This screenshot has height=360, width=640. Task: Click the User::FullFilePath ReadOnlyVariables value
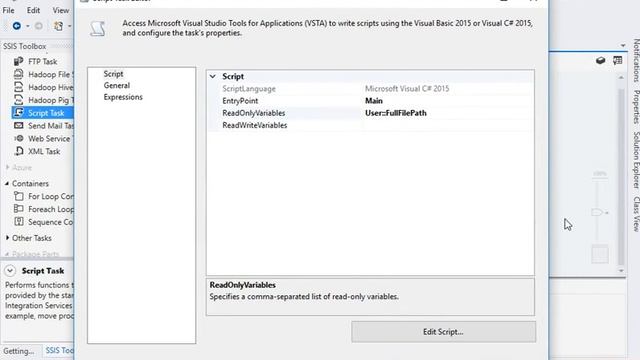[x=396, y=113]
